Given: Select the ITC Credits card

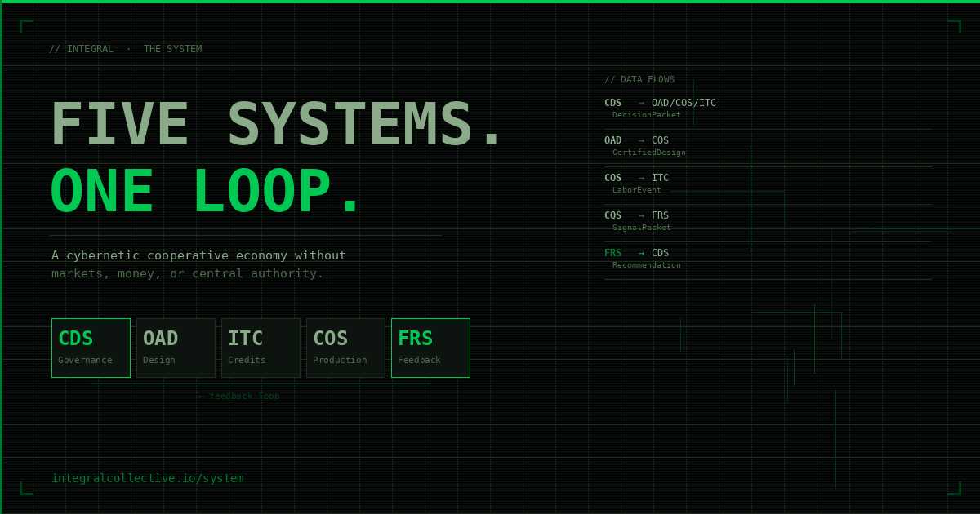Looking at the screenshot, I should click(261, 348).
